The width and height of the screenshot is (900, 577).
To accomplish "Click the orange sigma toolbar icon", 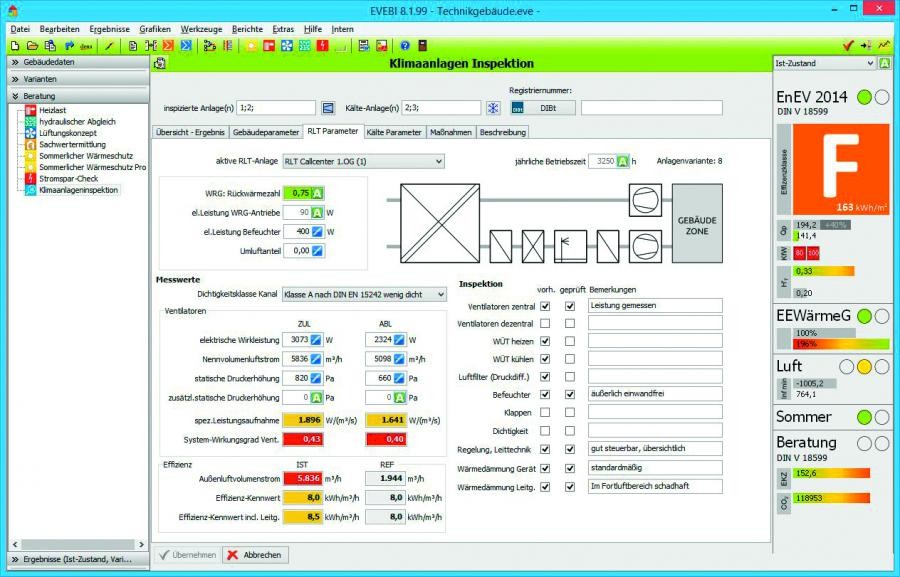I will (x=168, y=46).
